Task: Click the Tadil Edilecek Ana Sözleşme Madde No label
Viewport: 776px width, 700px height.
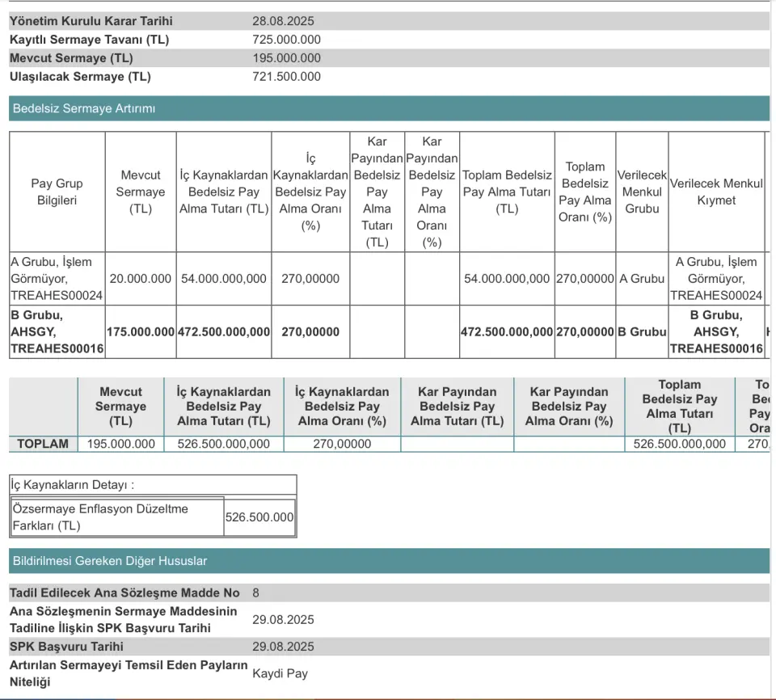Action: tap(124, 592)
